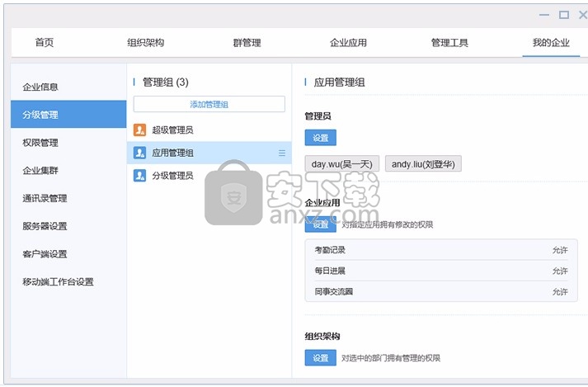Click the 管理组 (3) heading
The image size is (588, 387).
pyautogui.click(x=166, y=83)
